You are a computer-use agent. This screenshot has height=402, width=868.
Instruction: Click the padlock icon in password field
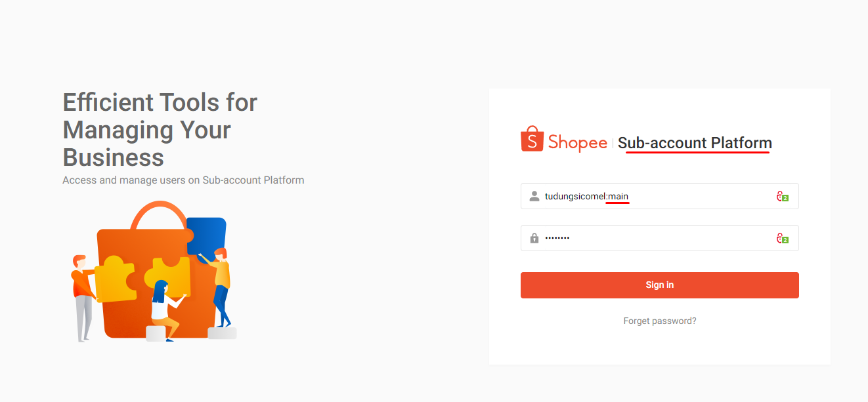click(x=534, y=238)
